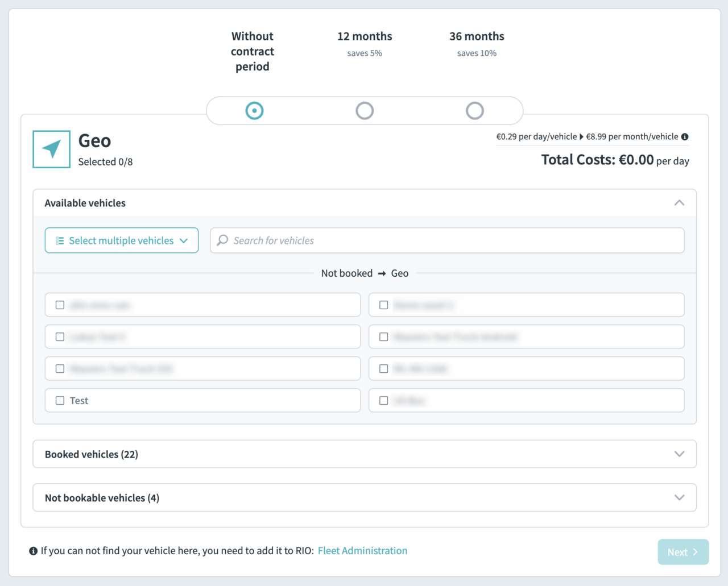Click the info icon next to the monthly price
This screenshot has width=728, height=586.
[x=685, y=136]
